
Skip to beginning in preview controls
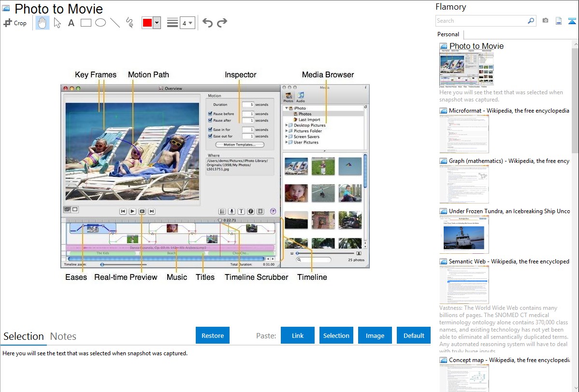point(123,211)
